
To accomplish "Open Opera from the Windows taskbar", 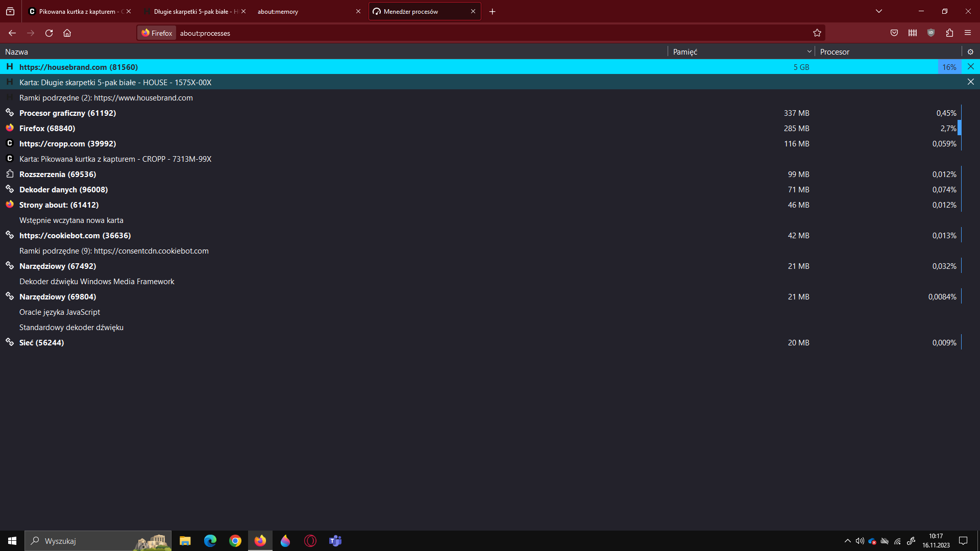I will pyautogui.click(x=310, y=541).
